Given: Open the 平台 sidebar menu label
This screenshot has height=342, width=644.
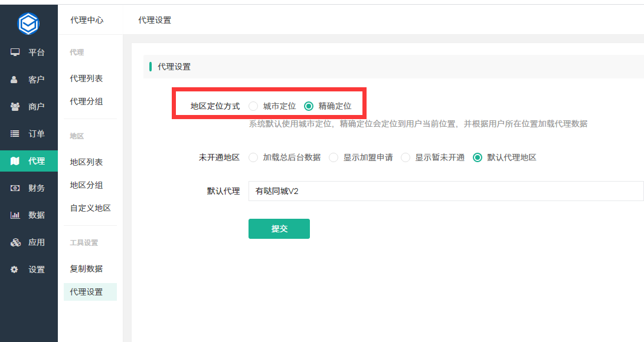Looking at the screenshot, I should tap(37, 52).
